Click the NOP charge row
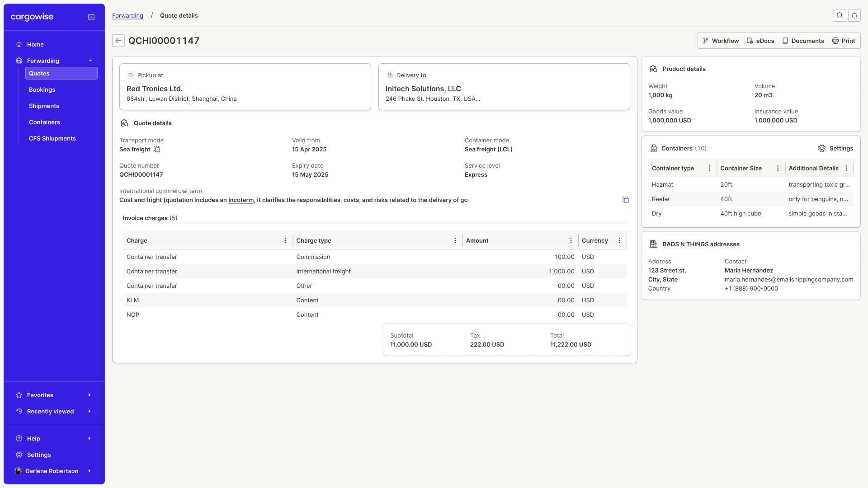The width and height of the screenshot is (868, 488). click(x=375, y=314)
